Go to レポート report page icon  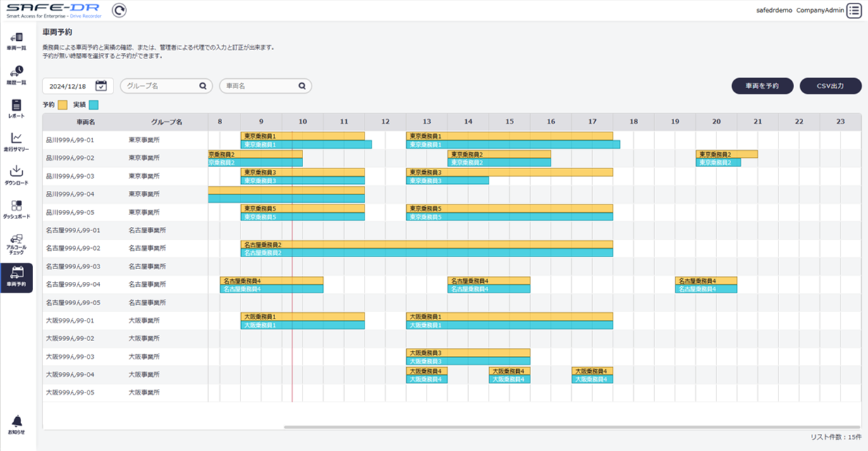(17, 107)
